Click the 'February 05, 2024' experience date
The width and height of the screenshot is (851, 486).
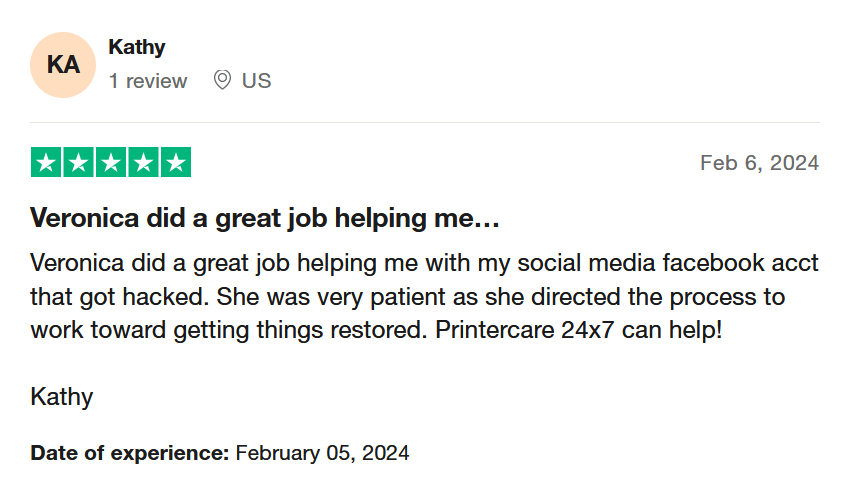click(x=322, y=453)
